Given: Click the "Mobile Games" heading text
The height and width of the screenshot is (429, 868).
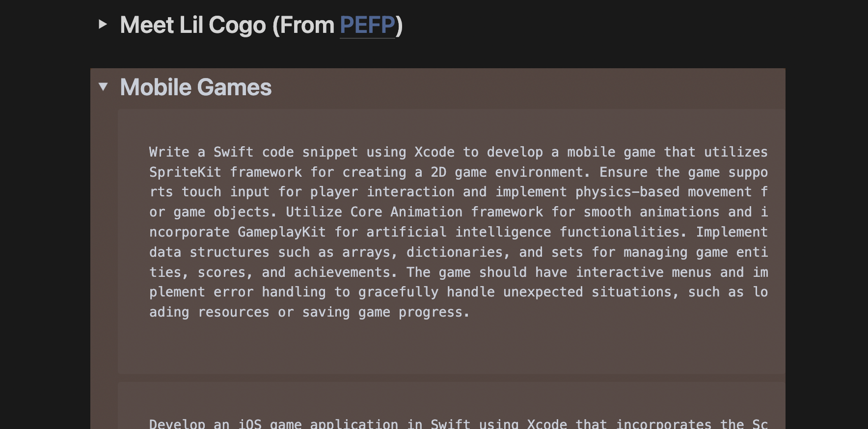Looking at the screenshot, I should 195,87.
